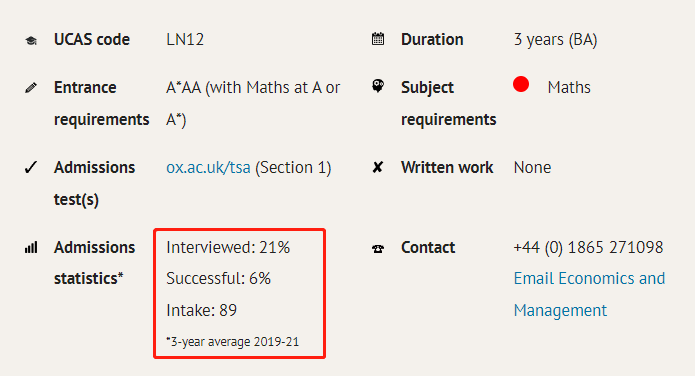The width and height of the screenshot is (695, 376).
Task: Click the telephone icon beside Contact
Action: click(378, 249)
